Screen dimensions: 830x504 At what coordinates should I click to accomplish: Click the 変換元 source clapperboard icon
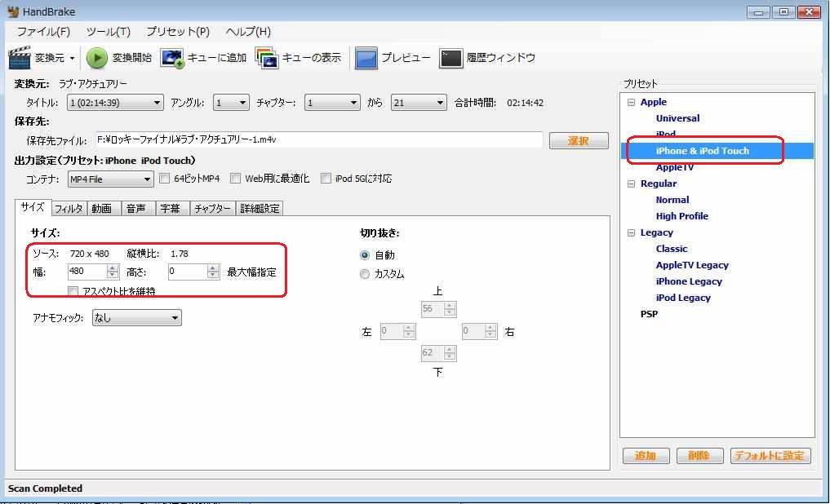click(20, 58)
